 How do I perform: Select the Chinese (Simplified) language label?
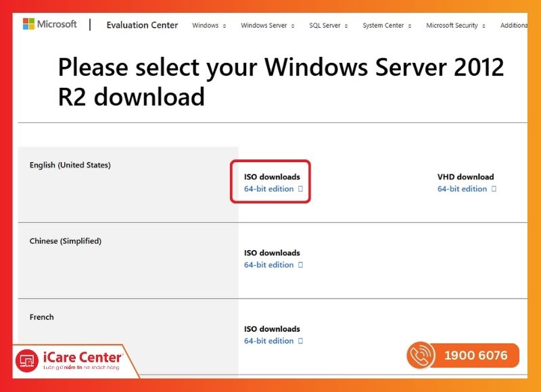(66, 241)
